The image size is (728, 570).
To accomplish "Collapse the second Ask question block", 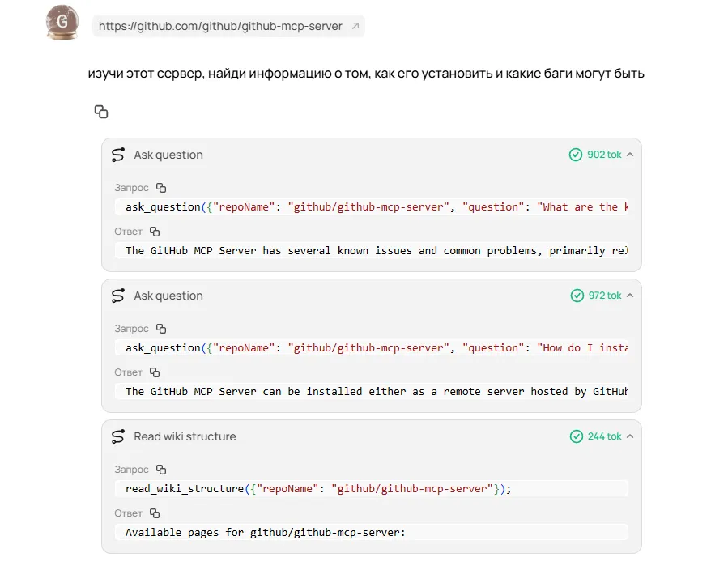I will coord(630,296).
